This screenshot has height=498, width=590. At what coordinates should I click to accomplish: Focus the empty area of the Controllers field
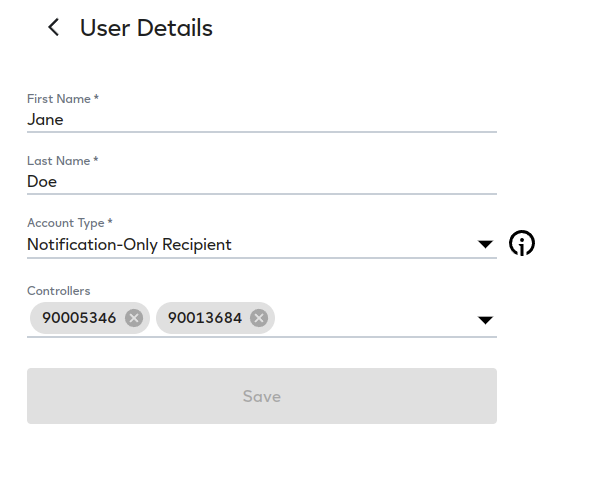pyautogui.click(x=374, y=319)
